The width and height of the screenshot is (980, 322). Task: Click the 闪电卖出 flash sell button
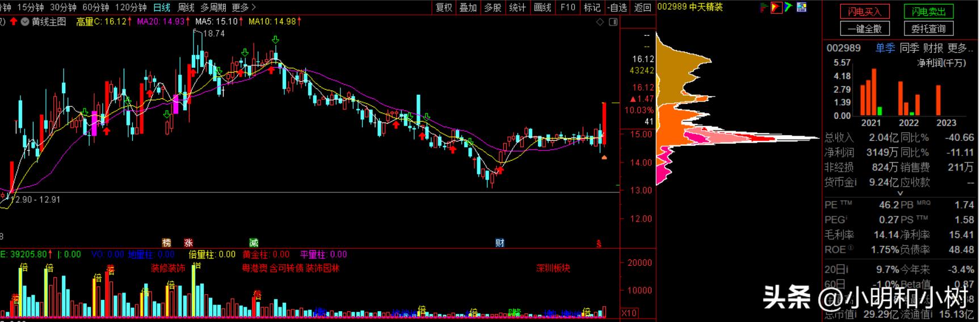tap(929, 11)
